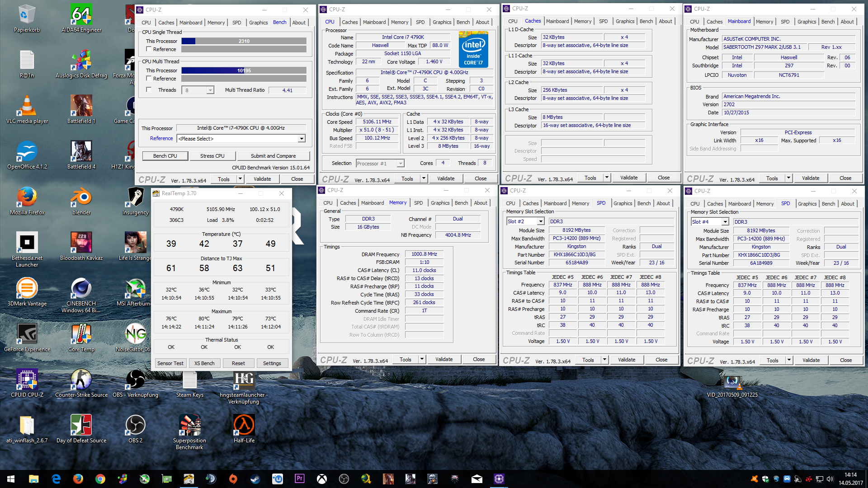The height and width of the screenshot is (488, 868).
Task: Open CINEBENCH Windows 64 Bit shortcut
Action: pos(81,295)
